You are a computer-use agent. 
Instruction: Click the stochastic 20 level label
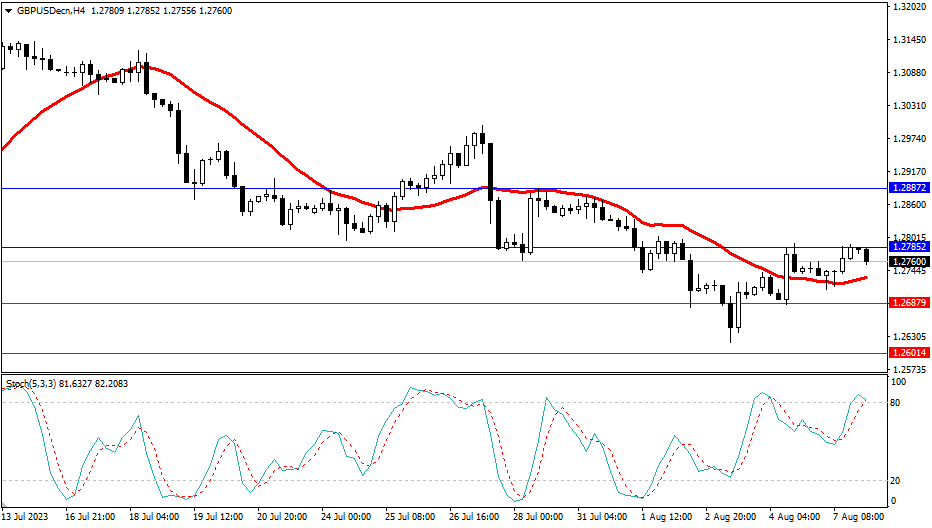897,481
